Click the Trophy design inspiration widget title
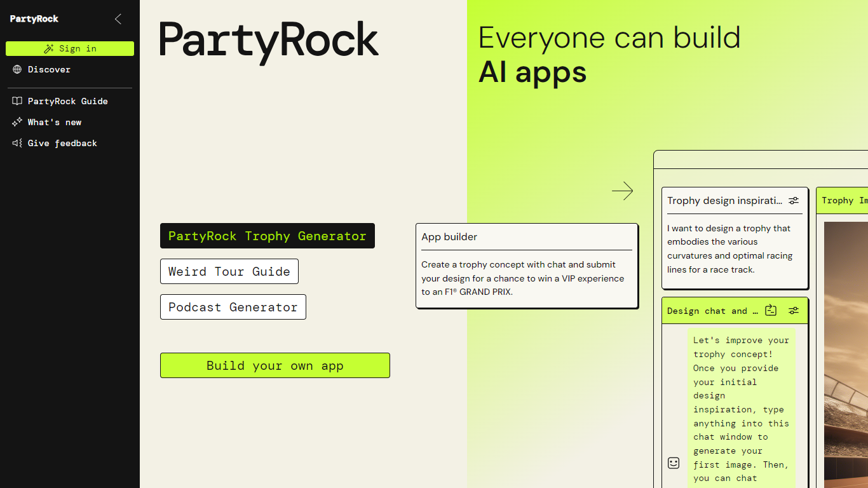 (725, 201)
